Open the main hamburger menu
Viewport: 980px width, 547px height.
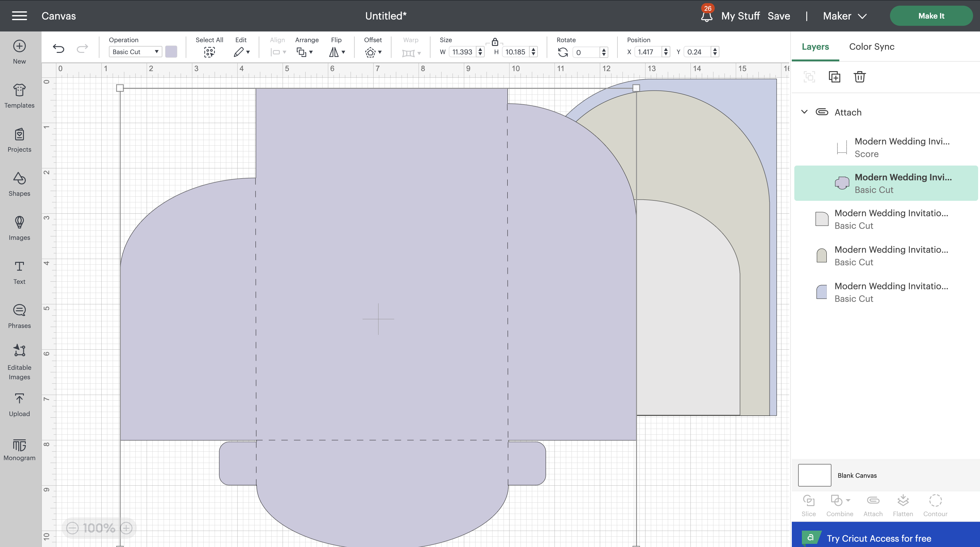click(20, 16)
